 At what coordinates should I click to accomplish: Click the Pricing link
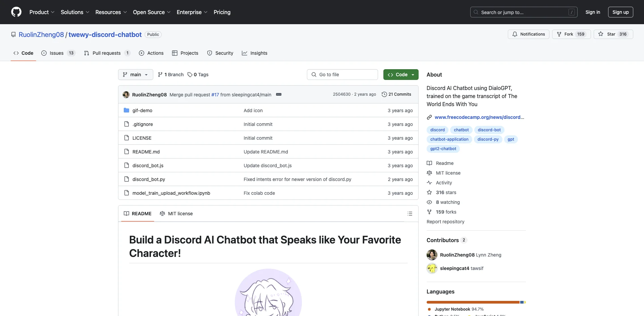click(222, 12)
